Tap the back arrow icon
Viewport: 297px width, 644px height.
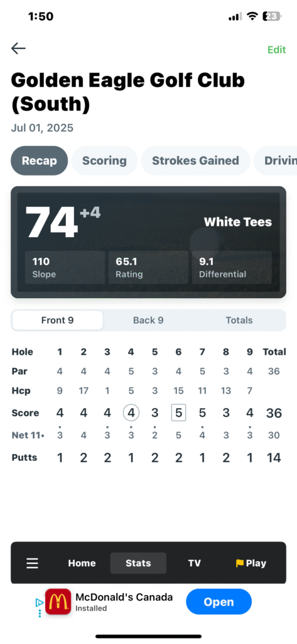click(x=18, y=48)
